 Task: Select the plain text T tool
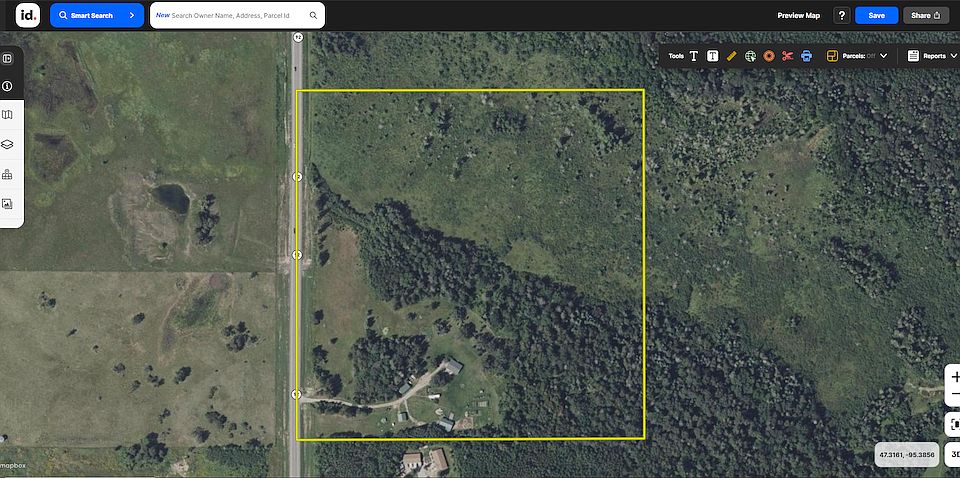[x=694, y=56]
